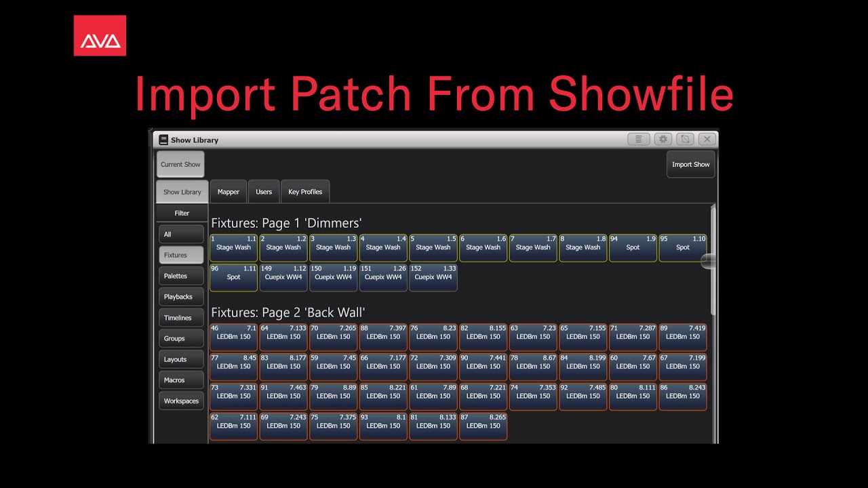Select LEDBm 150 fixture 79 at 8.89
The image size is (868, 488).
(333, 396)
